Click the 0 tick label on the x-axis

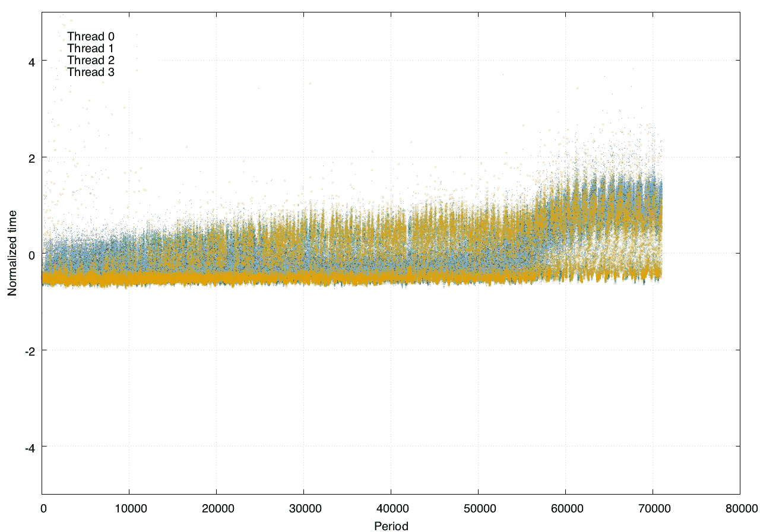pos(43,509)
